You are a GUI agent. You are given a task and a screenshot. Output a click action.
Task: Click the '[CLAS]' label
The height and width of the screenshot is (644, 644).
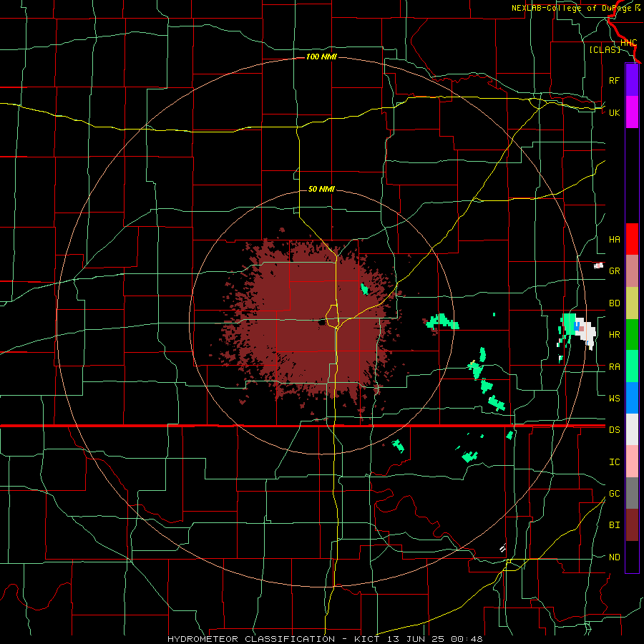coord(605,49)
